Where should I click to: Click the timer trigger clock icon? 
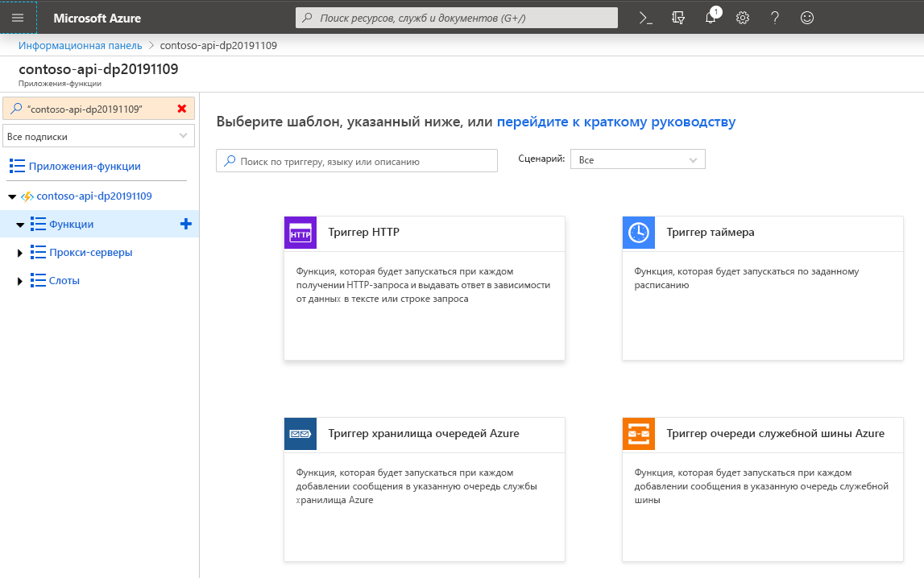639,233
